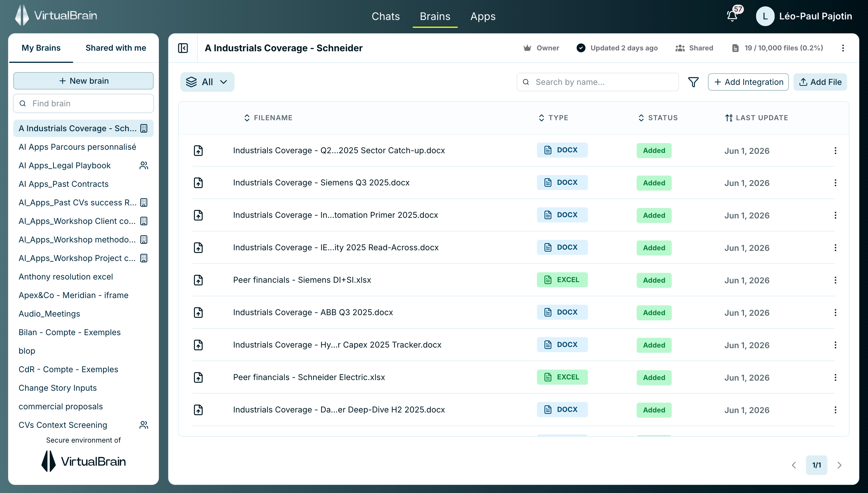Click the file count document icon
Viewport: 868px width, 493px height.
tap(736, 48)
